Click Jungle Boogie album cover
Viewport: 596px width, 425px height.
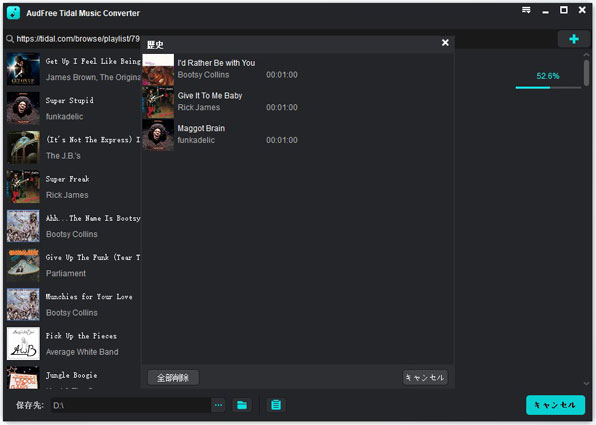tap(23, 378)
